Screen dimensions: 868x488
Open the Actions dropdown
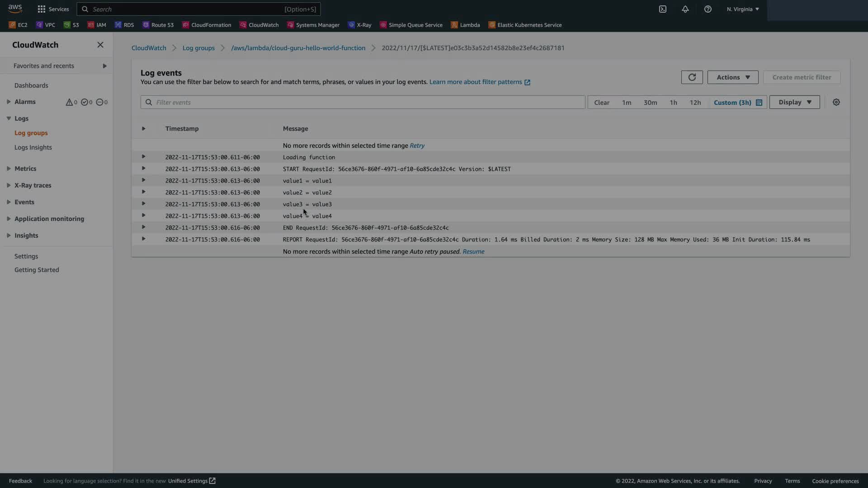[732, 77]
